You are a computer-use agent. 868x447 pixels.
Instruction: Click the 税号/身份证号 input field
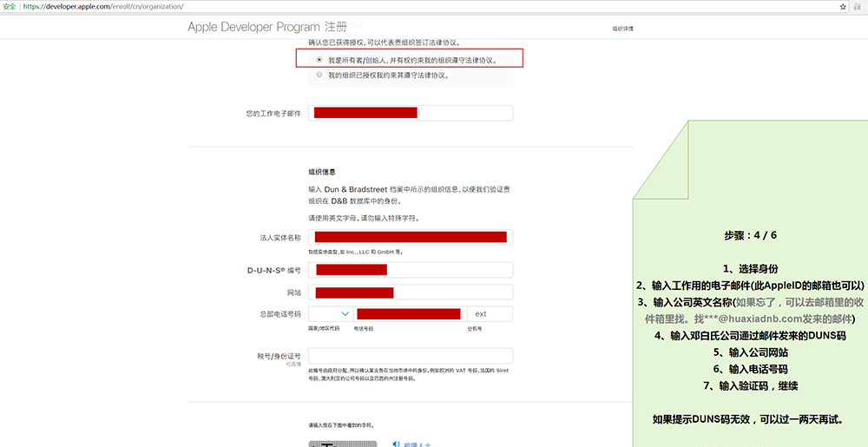click(410, 356)
